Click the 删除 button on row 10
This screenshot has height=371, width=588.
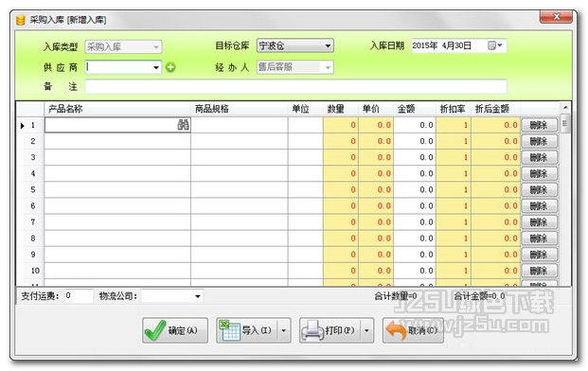539,271
